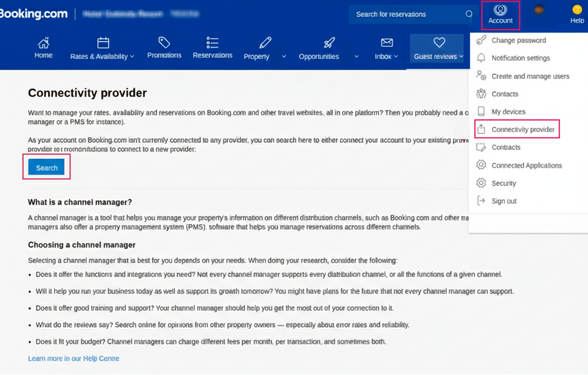Expand the Opportunities dropdown chevron
Viewport: 588px width, 375px height.
click(x=357, y=57)
